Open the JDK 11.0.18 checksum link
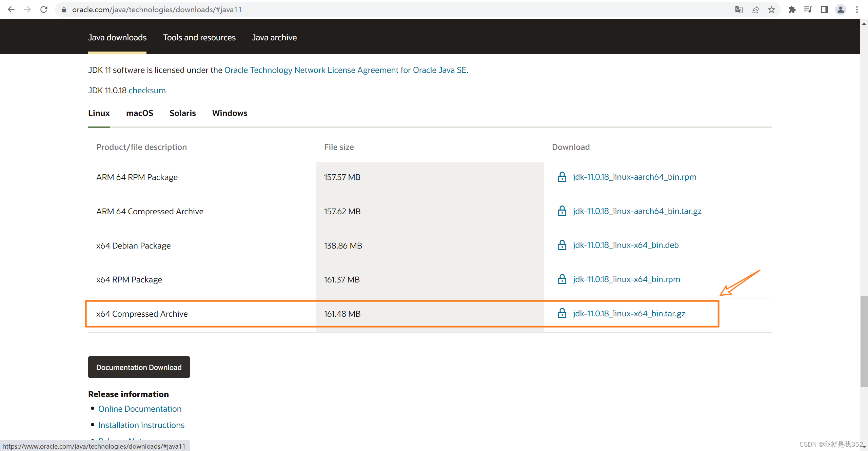 coord(147,91)
